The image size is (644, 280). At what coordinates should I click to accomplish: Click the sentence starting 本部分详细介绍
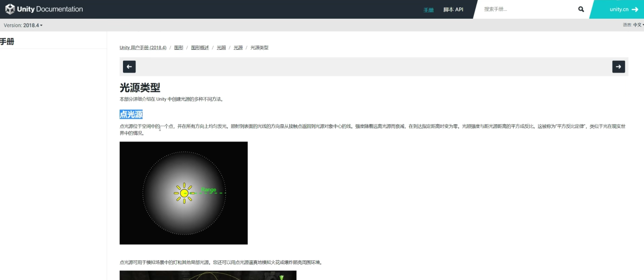click(172, 99)
